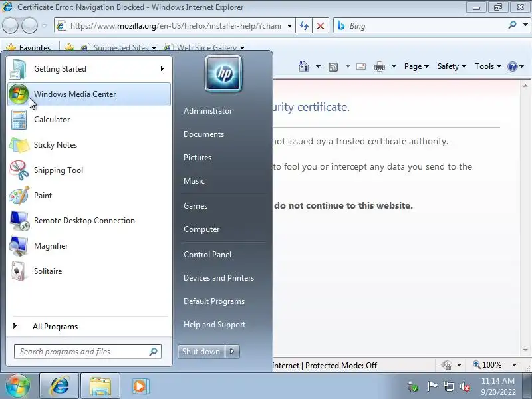Image resolution: width=532 pixels, height=399 pixels.
Task: Open the Page menu
Action: point(416,66)
